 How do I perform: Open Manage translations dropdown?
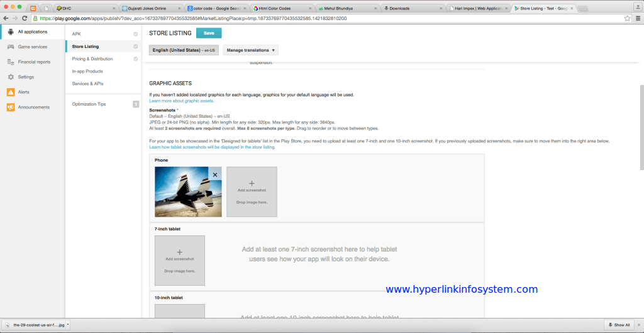pyautogui.click(x=250, y=50)
